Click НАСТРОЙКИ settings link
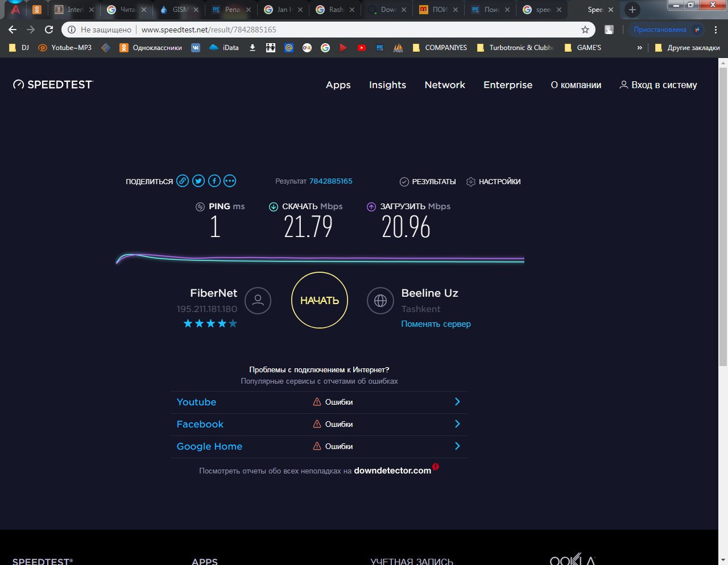The height and width of the screenshot is (565, 728). (x=500, y=182)
